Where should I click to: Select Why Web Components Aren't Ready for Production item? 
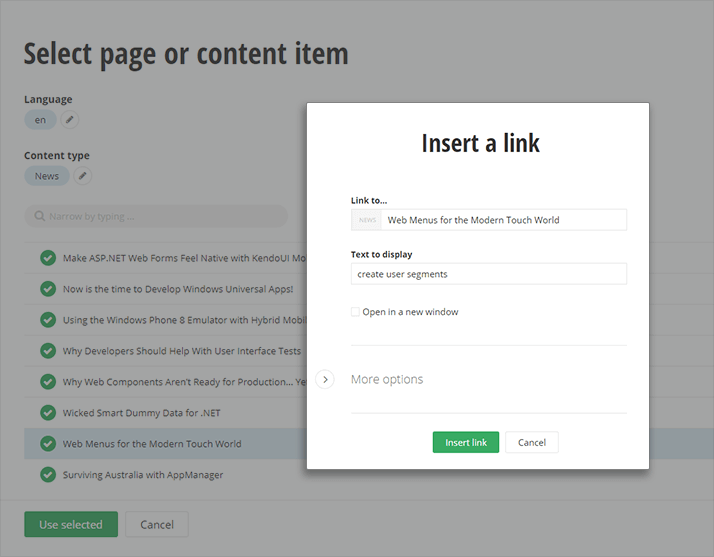165,382
